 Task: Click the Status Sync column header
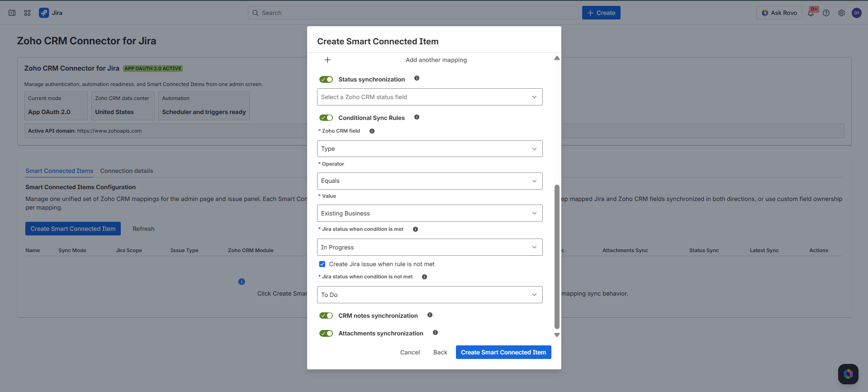[x=704, y=250]
